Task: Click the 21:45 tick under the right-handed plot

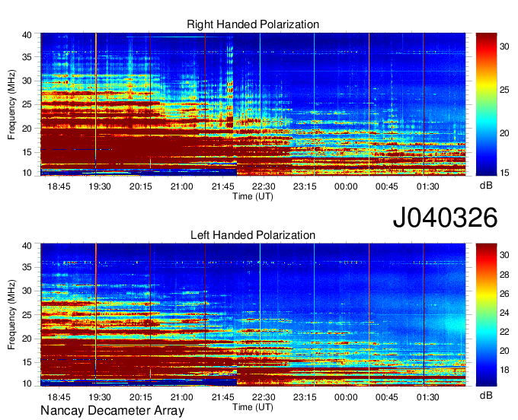Action: 223,186
